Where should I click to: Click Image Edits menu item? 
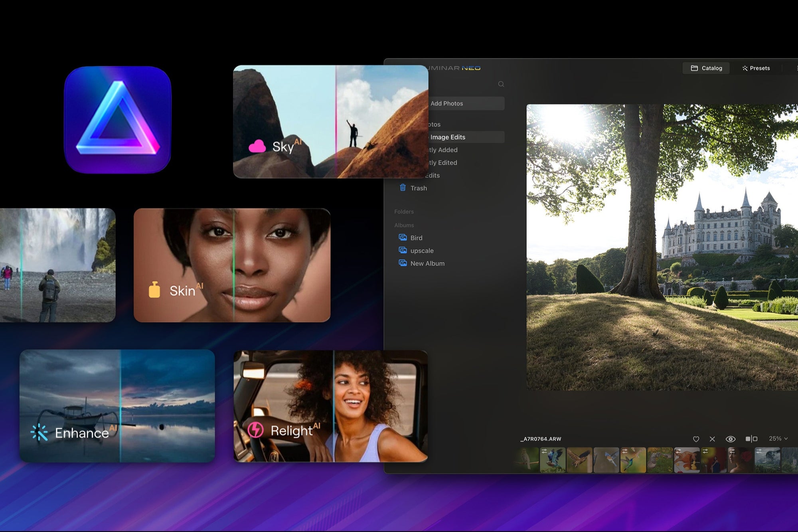click(448, 136)
